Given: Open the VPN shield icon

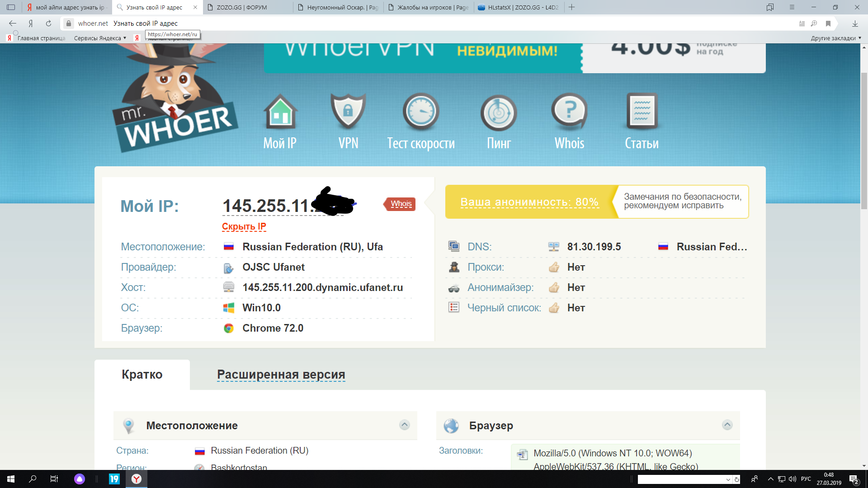Looking at the screenshot, I should [x=348, y=112].
